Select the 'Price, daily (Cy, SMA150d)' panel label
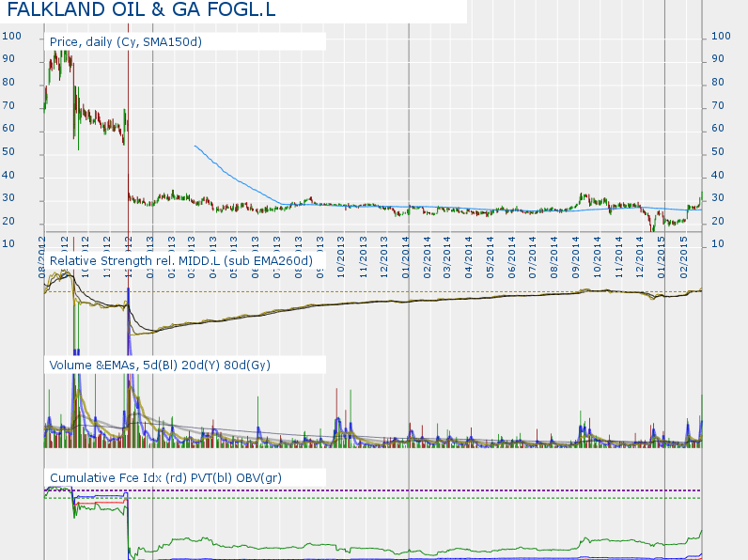 click(126, 42)
